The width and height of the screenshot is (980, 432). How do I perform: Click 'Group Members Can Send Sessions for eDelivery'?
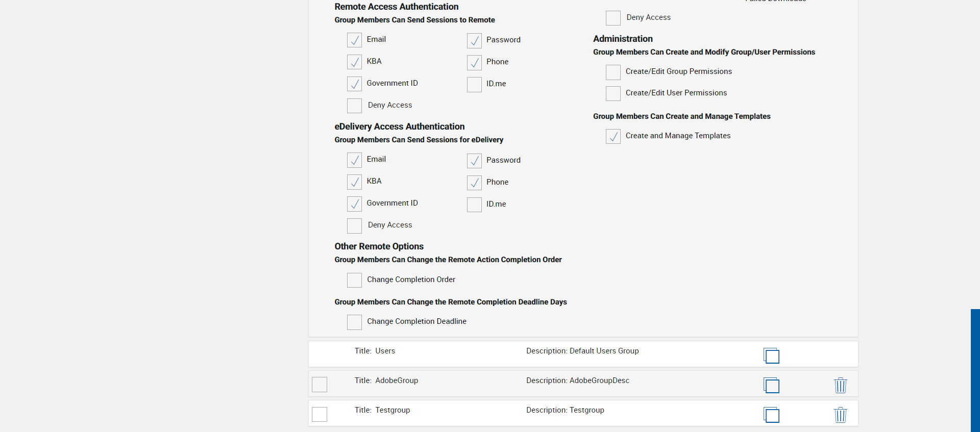coord(419,140)
